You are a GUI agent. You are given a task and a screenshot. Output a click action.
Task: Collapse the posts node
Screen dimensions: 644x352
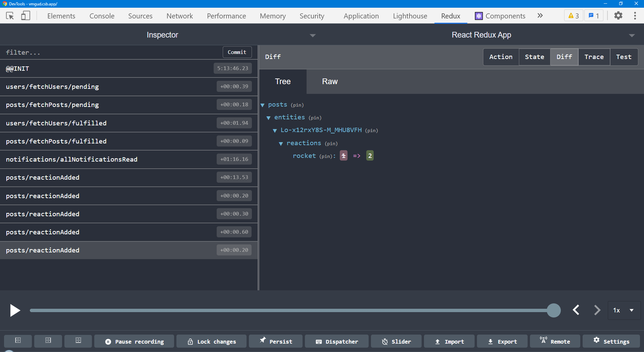tap(263, 105)
